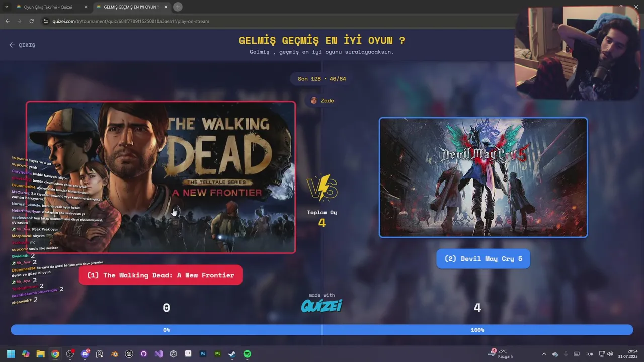Open OBS Studio from the taskbar

tap(70, 354)
